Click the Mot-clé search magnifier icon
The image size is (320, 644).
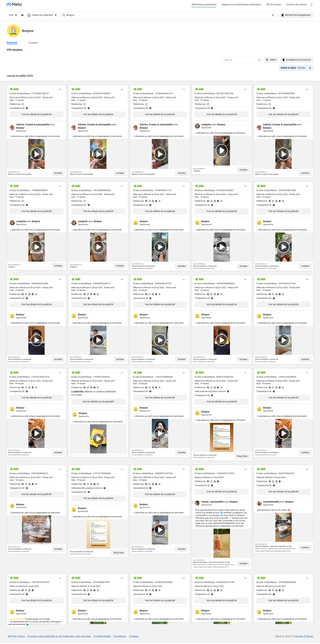(x=259, y=60)
